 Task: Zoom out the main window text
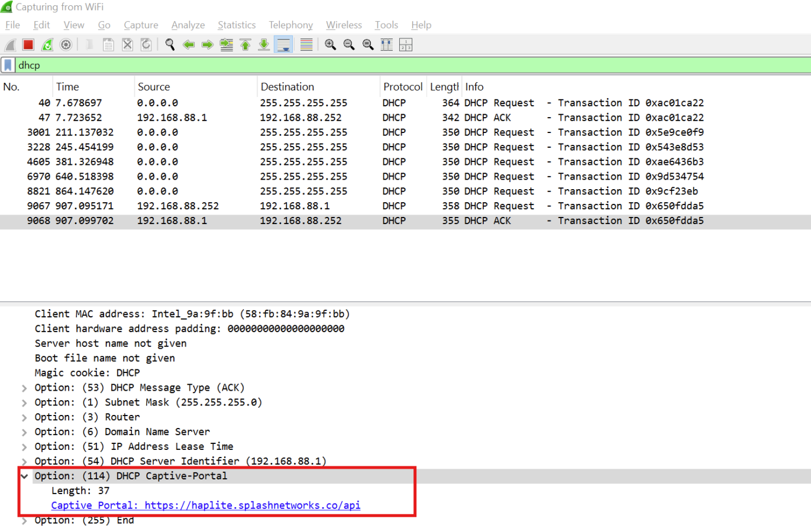(349, 45)
